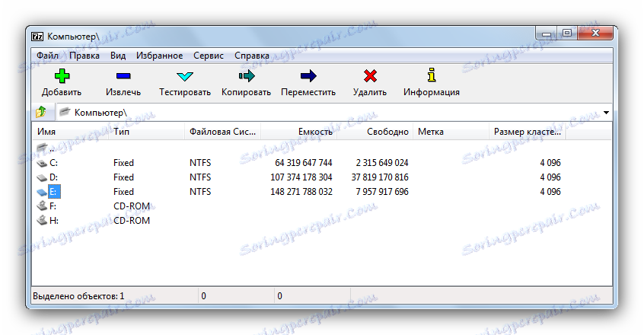644x335 pixels.
Task: Open the Сервис menu
Action: pos(209,56)
